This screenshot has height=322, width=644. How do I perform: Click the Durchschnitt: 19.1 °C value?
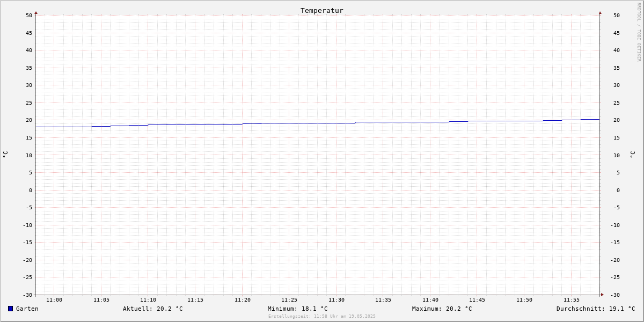(596, 309)
